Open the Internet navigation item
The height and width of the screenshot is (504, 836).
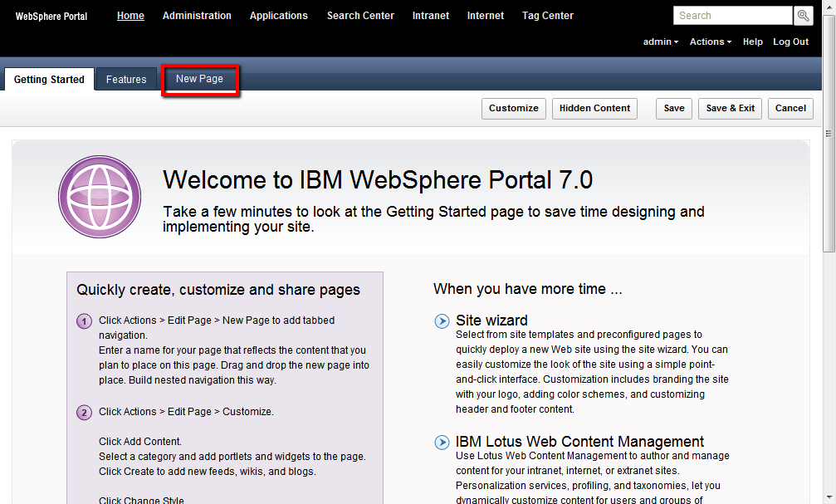point(486,16)
